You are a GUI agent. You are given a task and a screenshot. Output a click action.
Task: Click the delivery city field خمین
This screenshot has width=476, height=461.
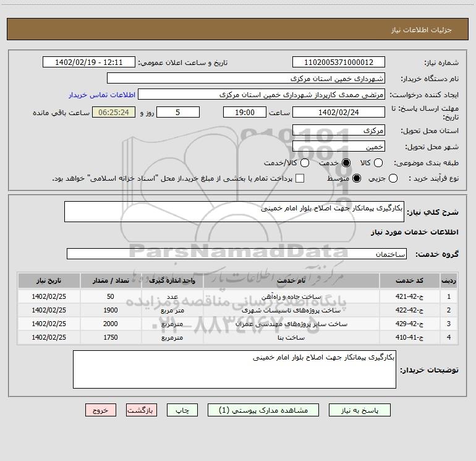coord(339,147)
